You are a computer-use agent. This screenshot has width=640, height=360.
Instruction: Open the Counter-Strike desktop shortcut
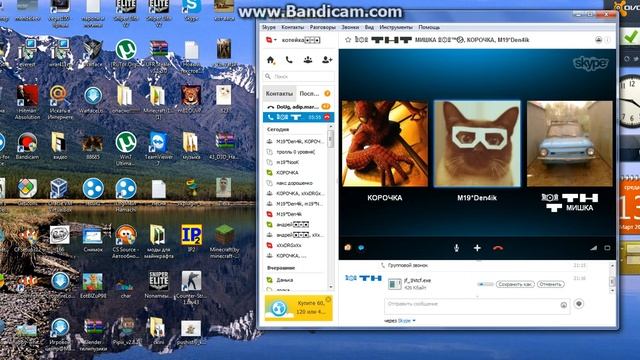point(191,287)
